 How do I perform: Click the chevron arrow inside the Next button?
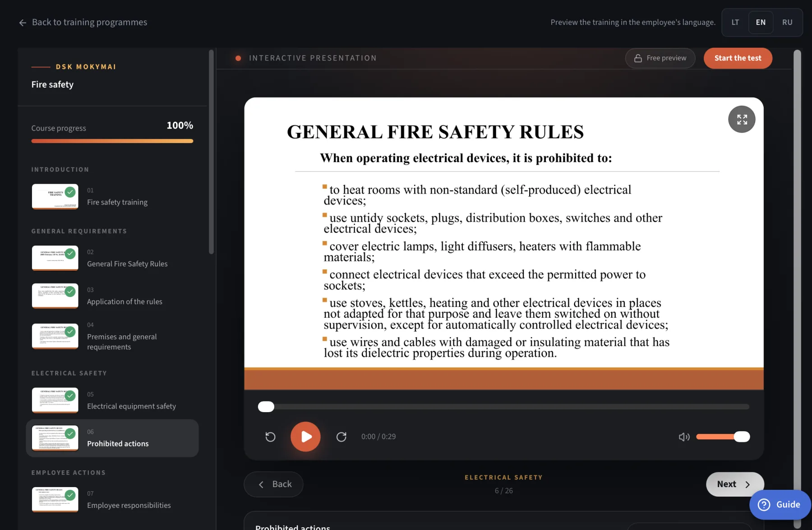(747, 484)
